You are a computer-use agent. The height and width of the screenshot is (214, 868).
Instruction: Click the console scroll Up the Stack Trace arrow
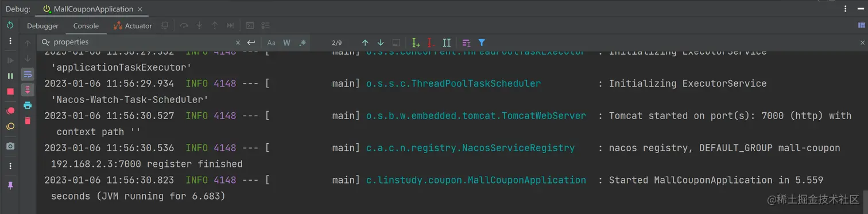pos(28,43)
